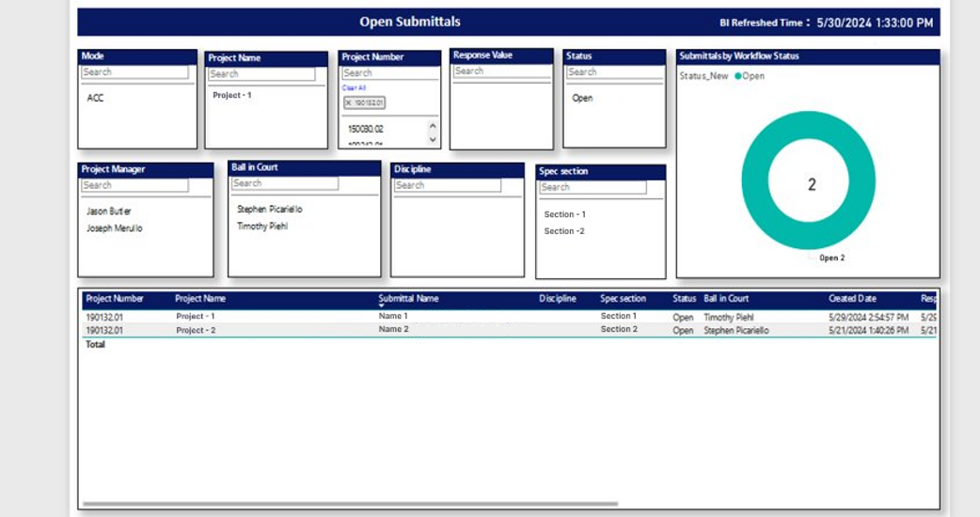
Task: Click the Open legend dot in chart
Action: coord(738,76)
